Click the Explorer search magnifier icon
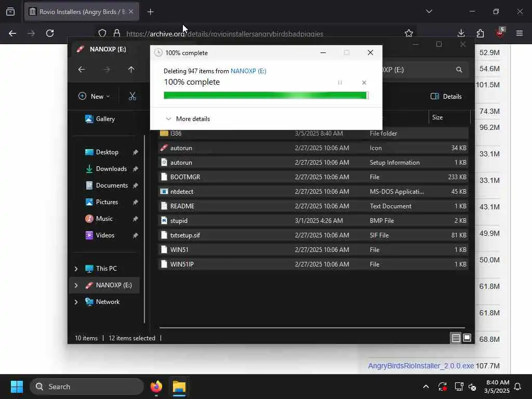Viewport: 532px width, 399px height. 459,70
